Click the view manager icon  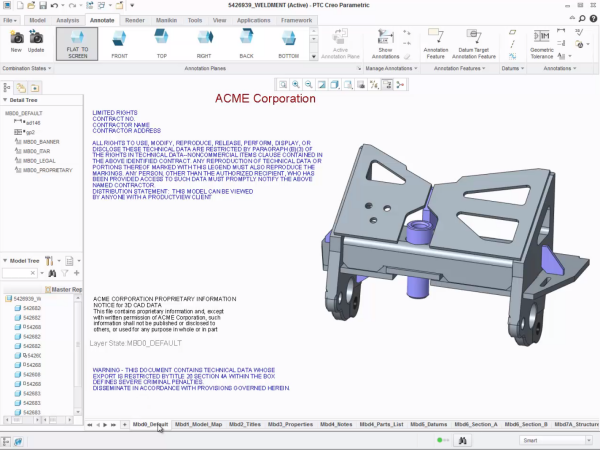[x=361, y=85]
